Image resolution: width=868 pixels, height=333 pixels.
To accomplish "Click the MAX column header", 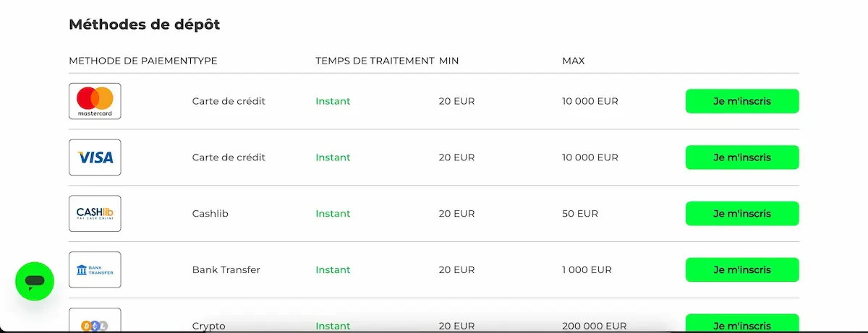I will (574, 61).
